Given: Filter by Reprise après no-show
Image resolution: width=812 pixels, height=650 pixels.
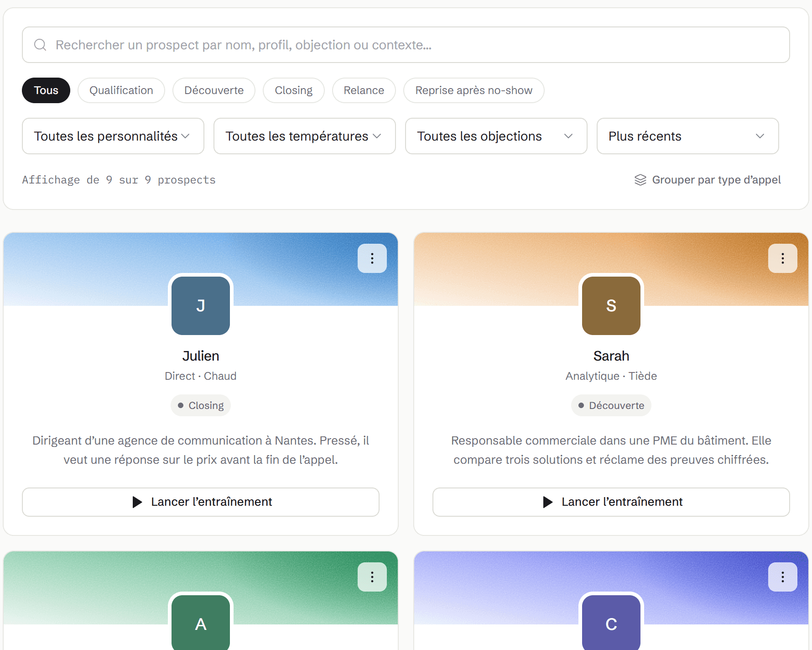Looking at the screenshot, I should (x=474, y=90).
